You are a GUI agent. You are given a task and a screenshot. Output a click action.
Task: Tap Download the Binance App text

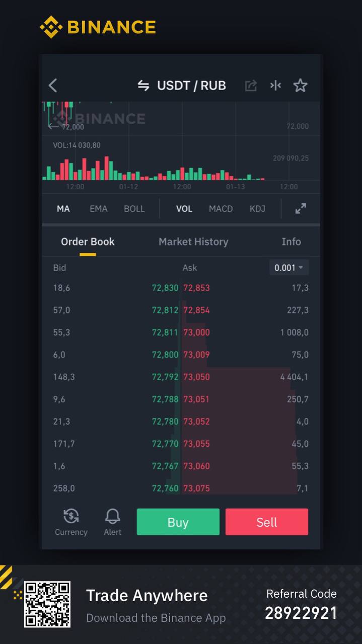click(156, 618)
